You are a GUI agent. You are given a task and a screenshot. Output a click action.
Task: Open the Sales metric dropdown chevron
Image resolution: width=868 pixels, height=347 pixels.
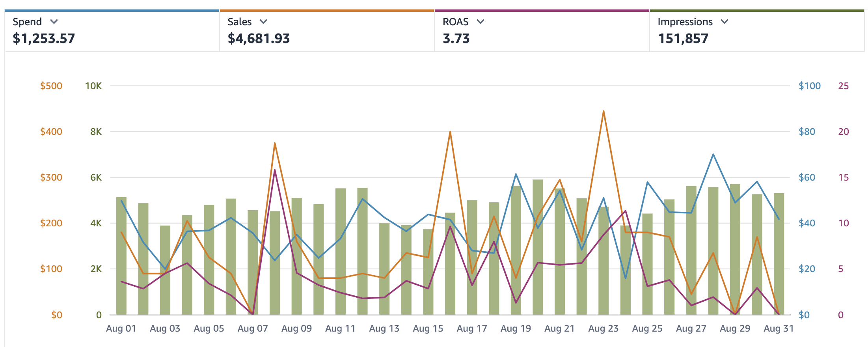pos(263,22)
